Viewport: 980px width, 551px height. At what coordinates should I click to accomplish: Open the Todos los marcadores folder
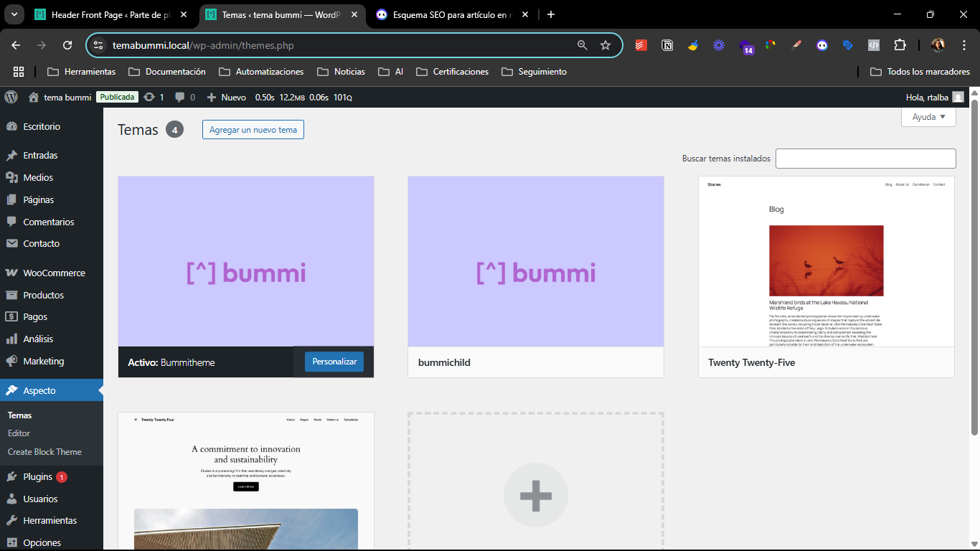click(920, 72)
